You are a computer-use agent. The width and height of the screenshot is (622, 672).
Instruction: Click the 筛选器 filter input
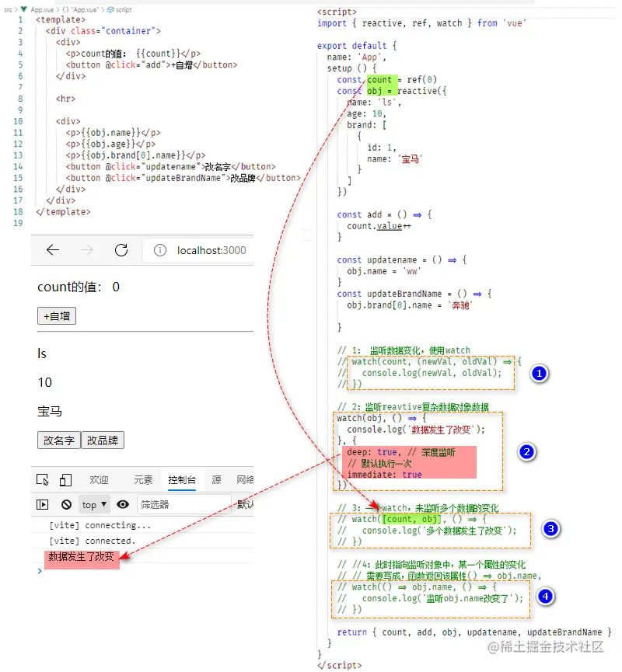click(184, 504)
